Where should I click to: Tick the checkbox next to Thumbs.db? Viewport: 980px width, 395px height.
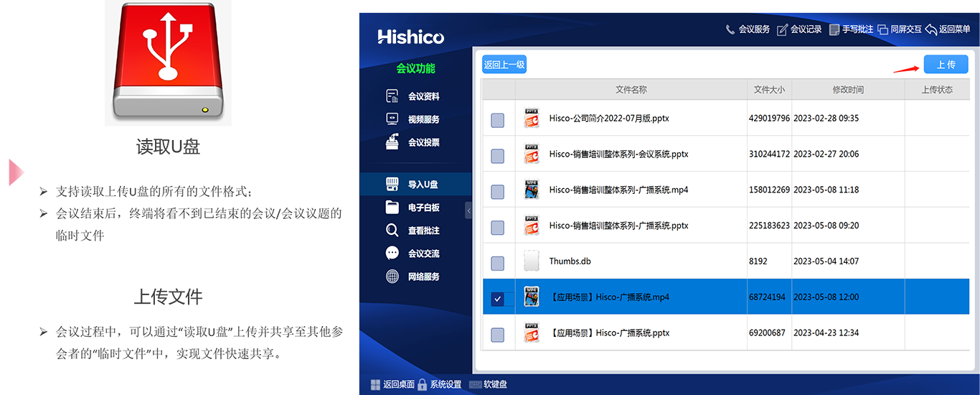coord(497,263)
